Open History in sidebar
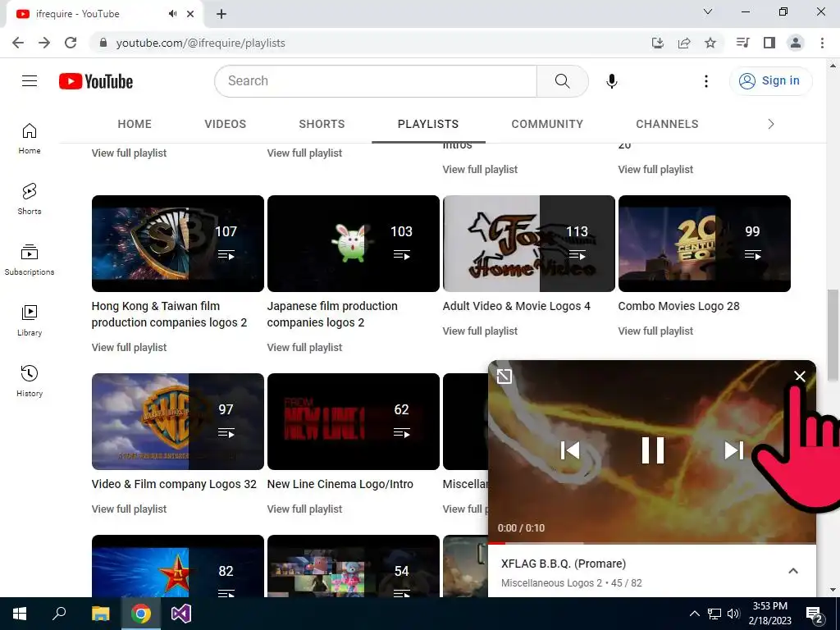Image resolution: width=840 pixels, height=630 pixels. [30, 381]
